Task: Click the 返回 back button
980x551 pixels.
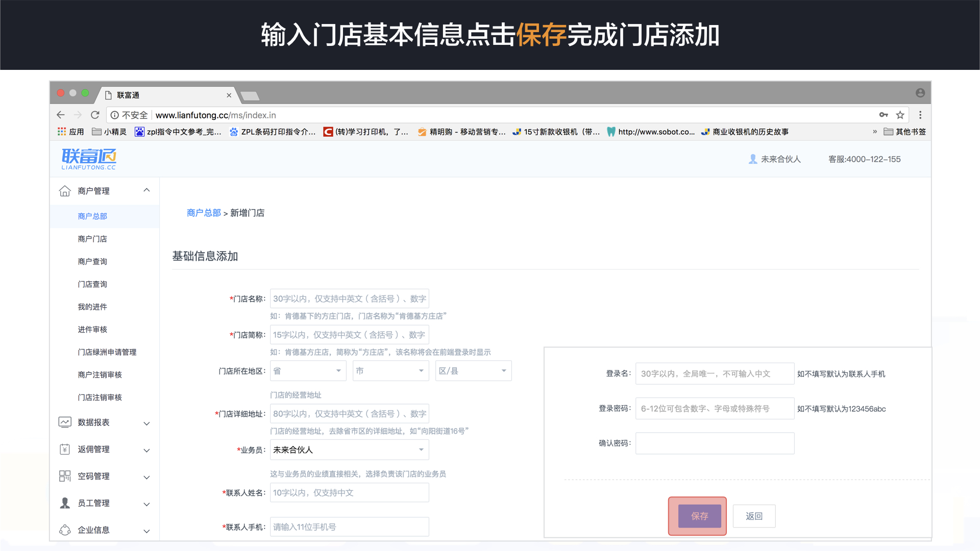Action: click(754, 516)
